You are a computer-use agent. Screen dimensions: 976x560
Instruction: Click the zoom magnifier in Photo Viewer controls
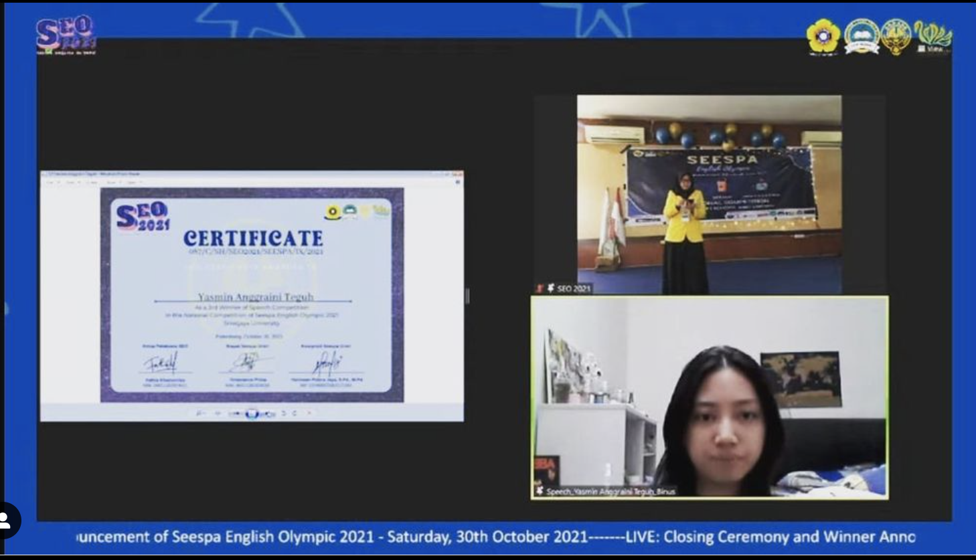pyautogui.click(x=199, y=413)
